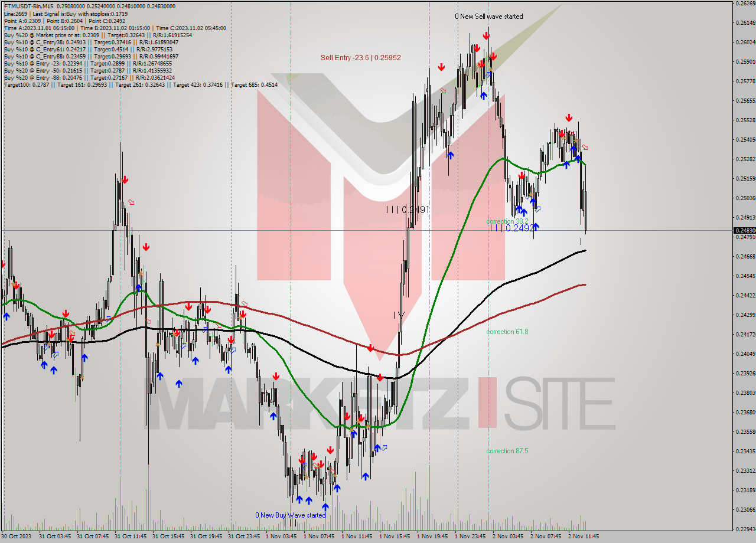
Task: Select the '2 Nov 11:45' time label
Action: pyautogui.click(x=584, y=537)
